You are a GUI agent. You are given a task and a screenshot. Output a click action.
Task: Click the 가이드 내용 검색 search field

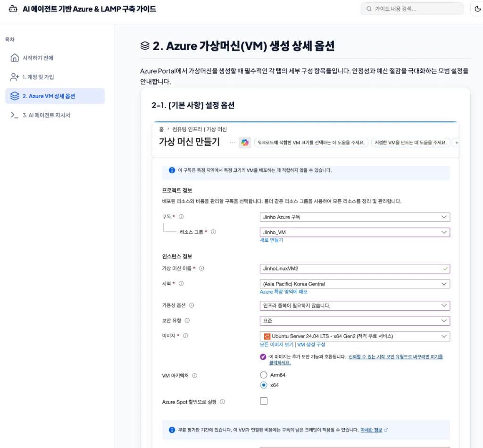tap(412, 8)
